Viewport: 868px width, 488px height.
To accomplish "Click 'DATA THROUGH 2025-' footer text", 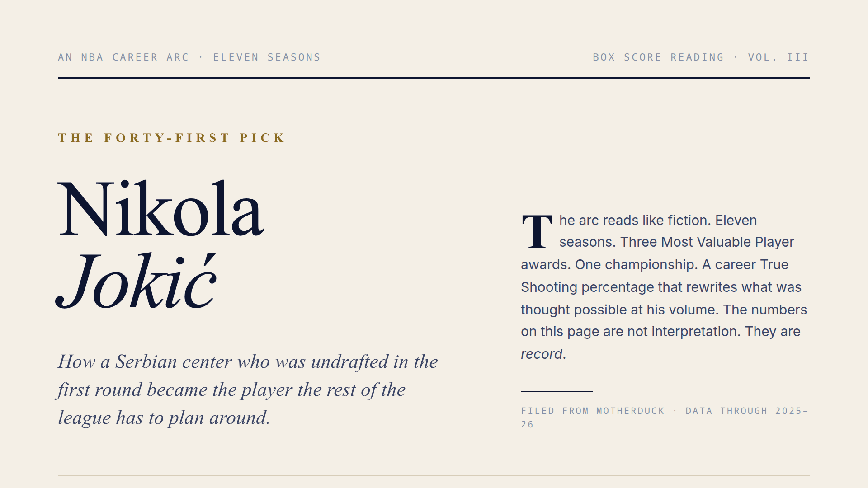I will point(747,411).
